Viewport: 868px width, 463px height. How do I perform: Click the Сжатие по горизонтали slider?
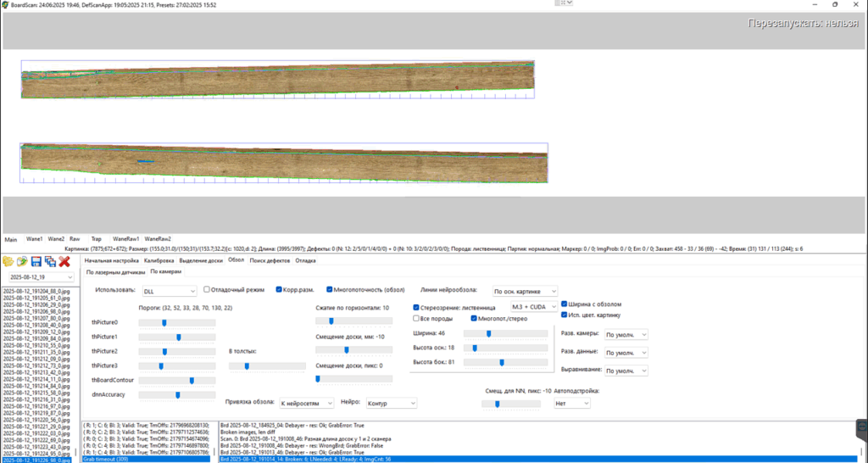coord(353,321)
